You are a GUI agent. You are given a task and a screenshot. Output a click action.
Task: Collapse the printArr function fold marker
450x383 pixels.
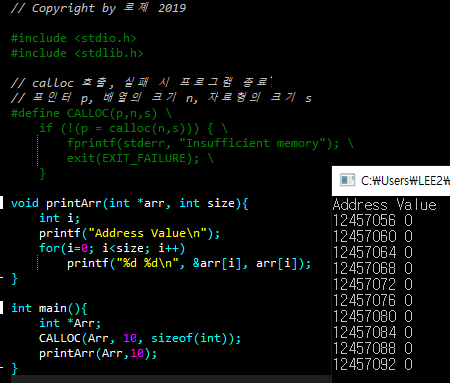pos(2,202)
